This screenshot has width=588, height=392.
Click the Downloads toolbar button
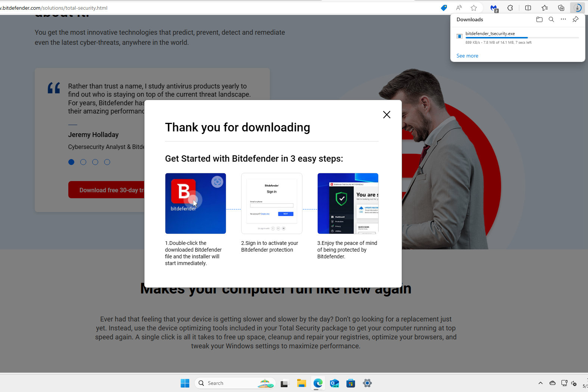(x=578, y=8)
